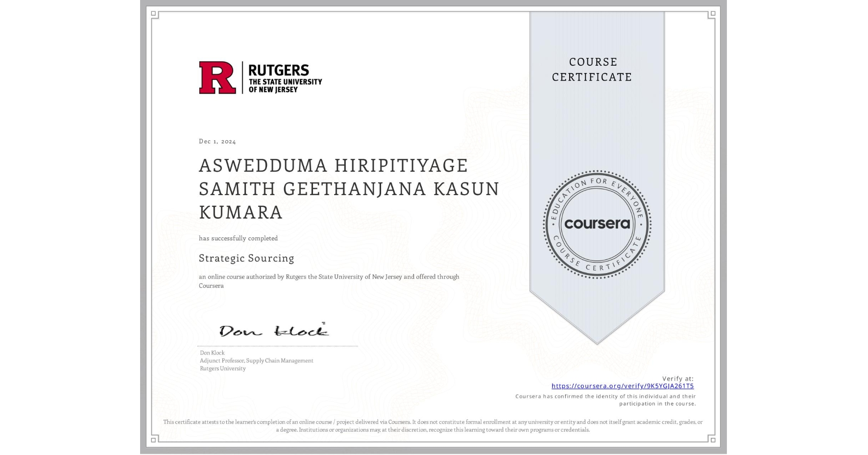
Task: Click recipient name line 'ASWEDDUMA HIRIPITIYAGE'
Action: (x=334, y=166)
